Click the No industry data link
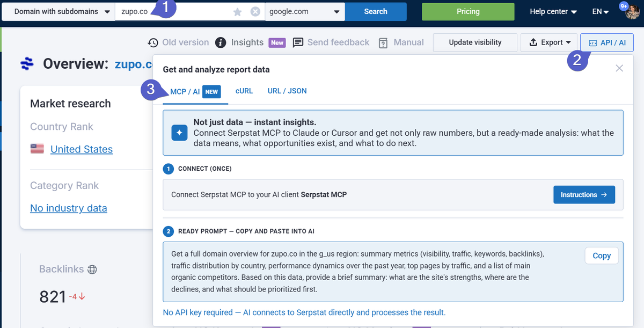The width and height of the screenshot is (644, 328). [69, 208]
